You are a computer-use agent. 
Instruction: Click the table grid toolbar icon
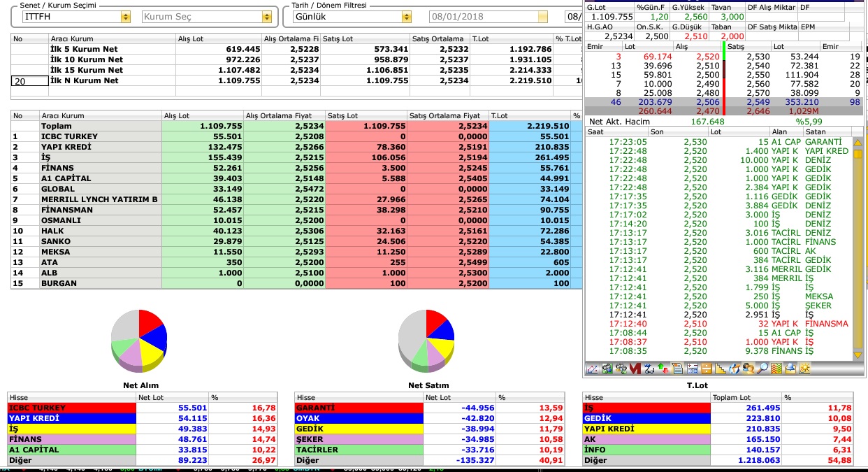click(693, 369)
